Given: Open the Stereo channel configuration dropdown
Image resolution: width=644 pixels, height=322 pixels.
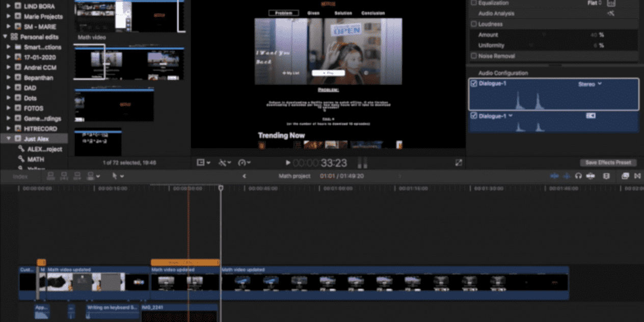Looking at the screenshot, I should [590, 84].
